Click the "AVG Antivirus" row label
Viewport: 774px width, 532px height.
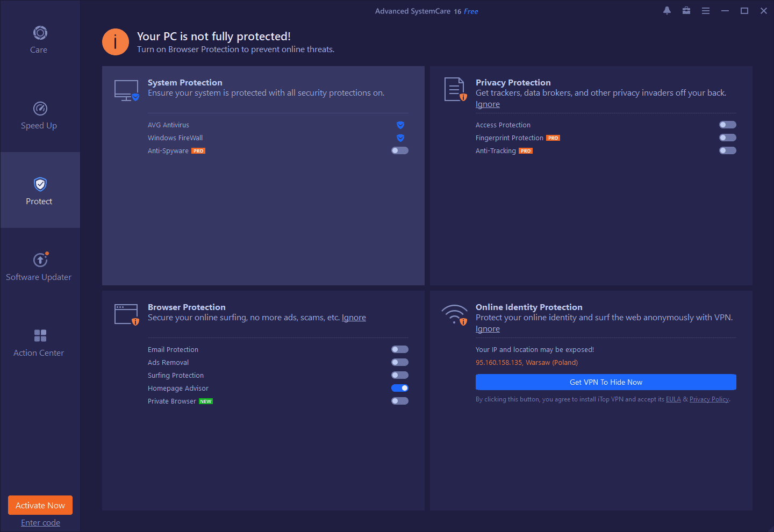pos(168,125)
